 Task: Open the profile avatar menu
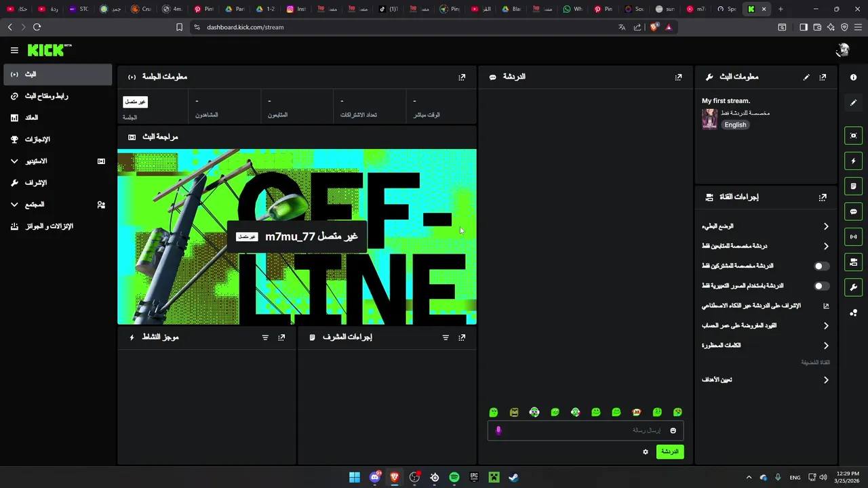pos(843,50)
